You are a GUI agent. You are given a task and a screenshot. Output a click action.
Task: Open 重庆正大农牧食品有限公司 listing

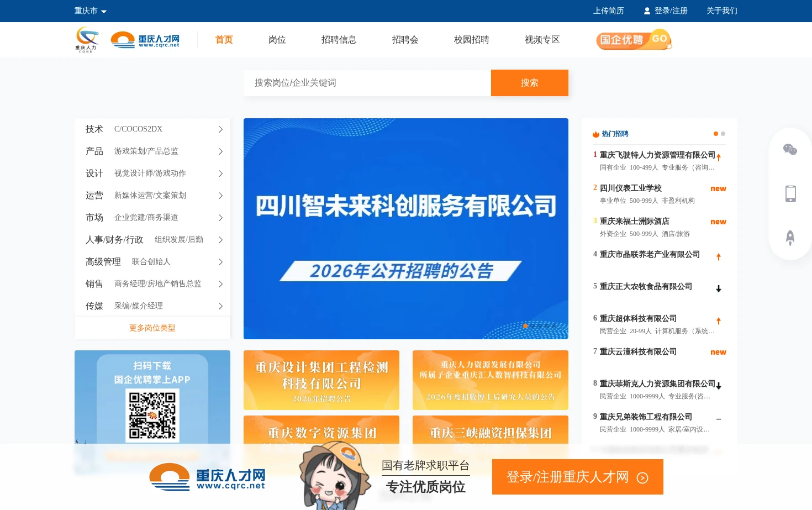click(646, 287)
